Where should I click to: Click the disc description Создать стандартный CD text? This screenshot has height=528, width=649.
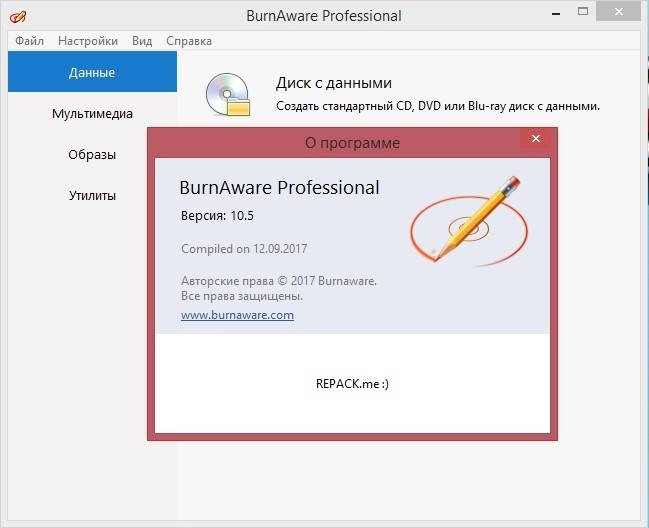tap(438, 106)
